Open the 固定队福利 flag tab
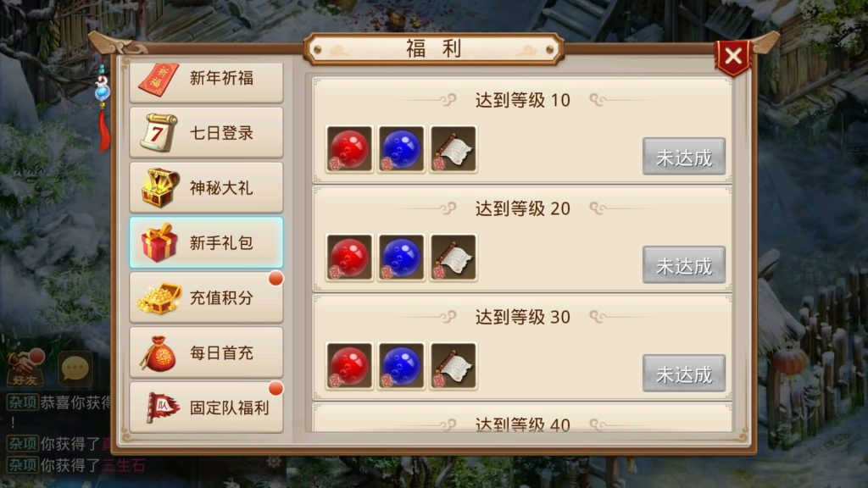The image size is (868, 488). pyautogui.click(x=206, y=408)
